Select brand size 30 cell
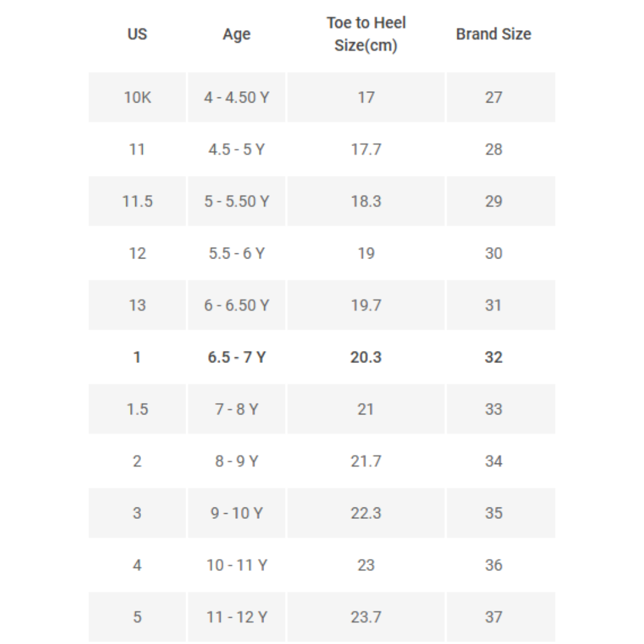644x644 pixels. [494, 253]
